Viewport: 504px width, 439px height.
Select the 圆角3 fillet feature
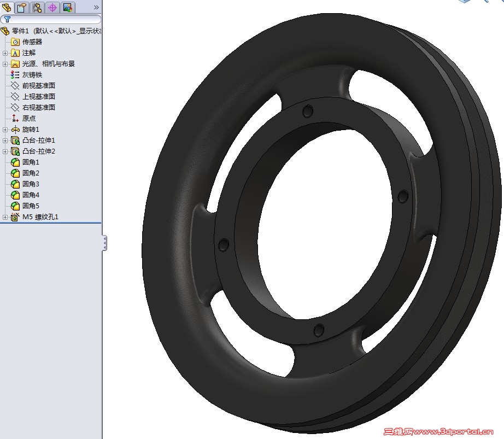click(x=31, y=184)
